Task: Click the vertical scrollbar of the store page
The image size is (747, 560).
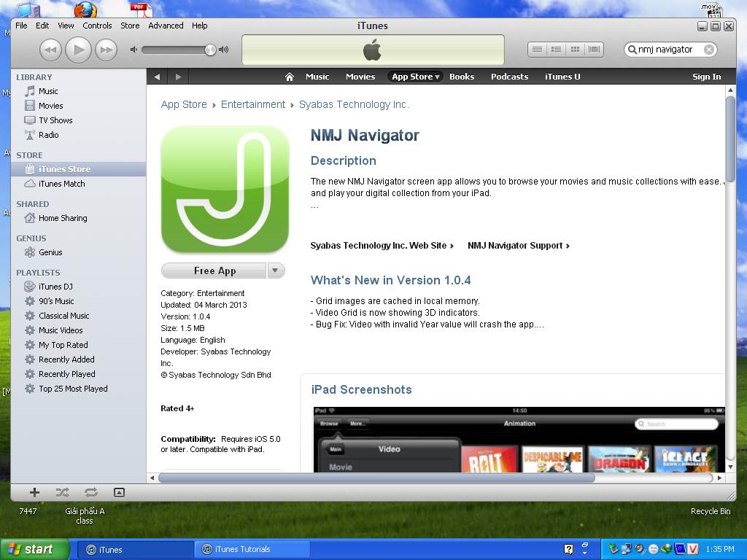Action: [x=730, y=138]
